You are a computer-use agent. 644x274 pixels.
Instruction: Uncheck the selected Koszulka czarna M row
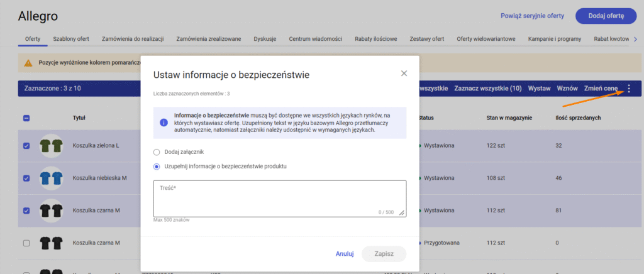(x=26, y=211)
